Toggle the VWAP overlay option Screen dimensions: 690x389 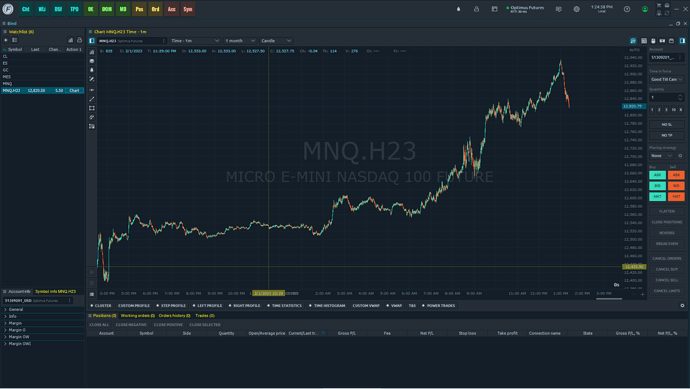[x=394, y=305]
